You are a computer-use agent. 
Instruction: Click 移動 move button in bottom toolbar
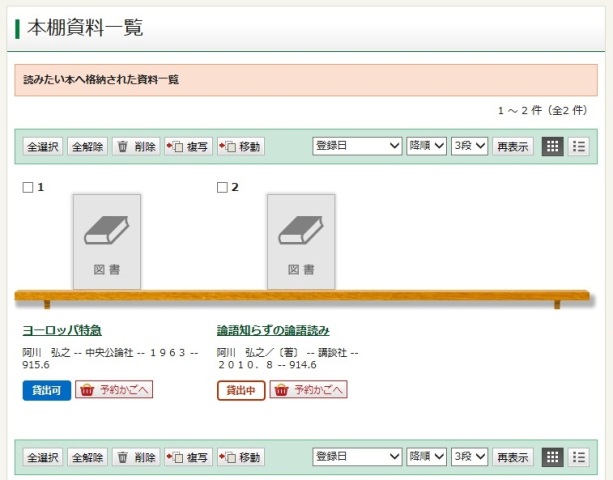pyautogui.click(x=241, y=457)
